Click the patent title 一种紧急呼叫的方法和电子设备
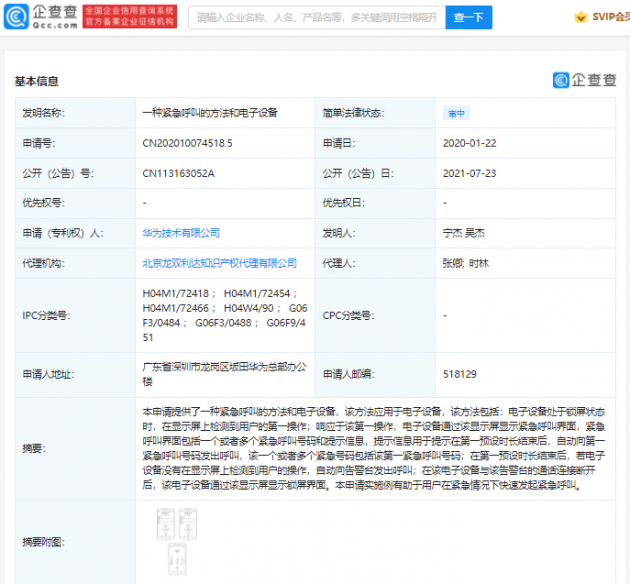Viewport: 630px width, 584px height. point(207,114)
